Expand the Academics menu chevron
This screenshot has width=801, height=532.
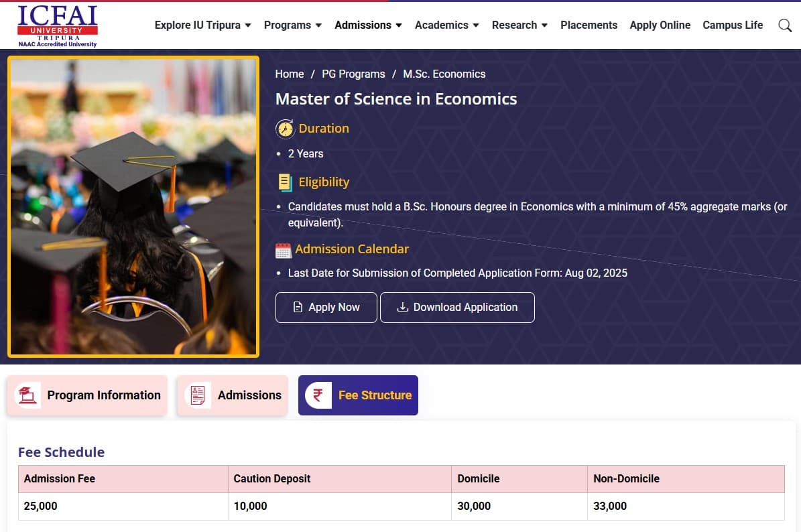click(x=476, y=25)
